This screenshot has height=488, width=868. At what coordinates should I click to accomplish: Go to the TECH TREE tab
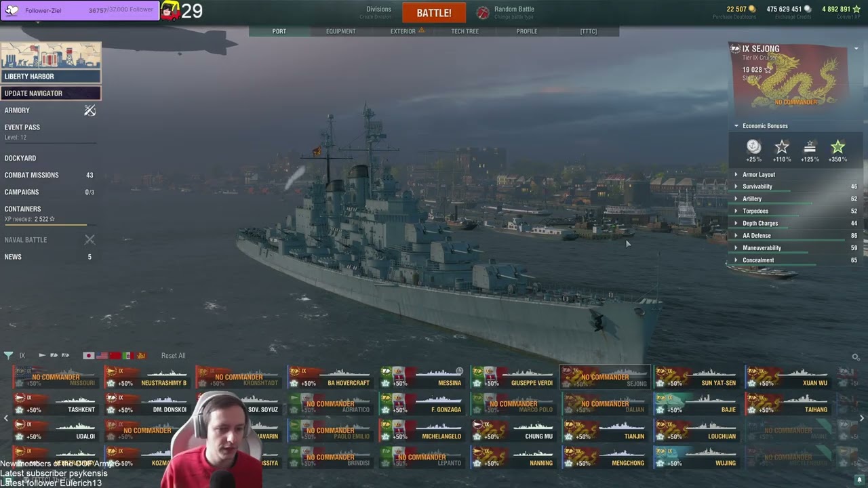(x=465, y=31)
